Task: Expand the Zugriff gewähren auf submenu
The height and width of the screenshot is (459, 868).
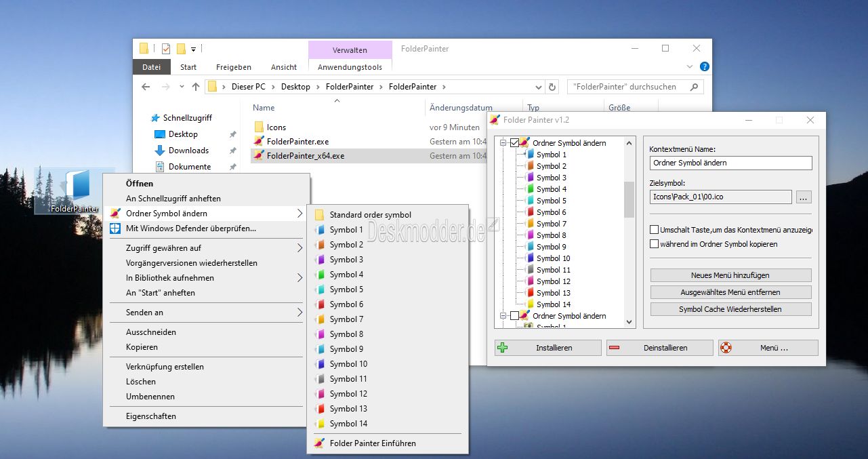Action: tap(300, 248)
